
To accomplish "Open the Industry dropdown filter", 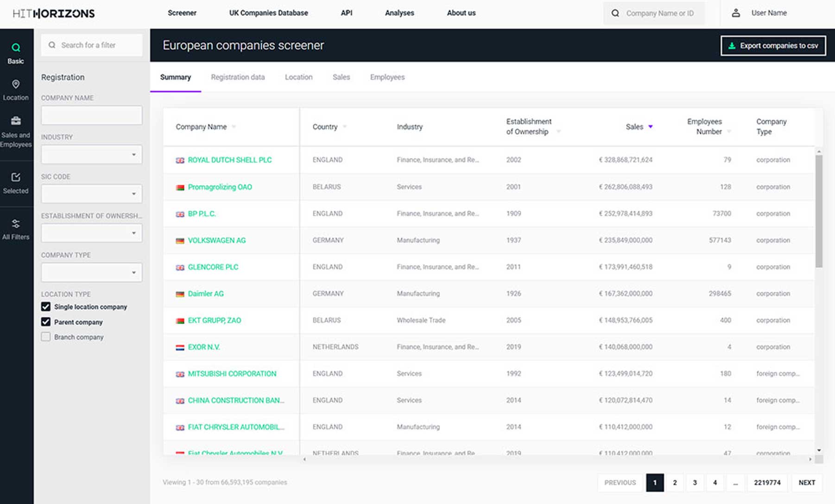I will 92,154.
